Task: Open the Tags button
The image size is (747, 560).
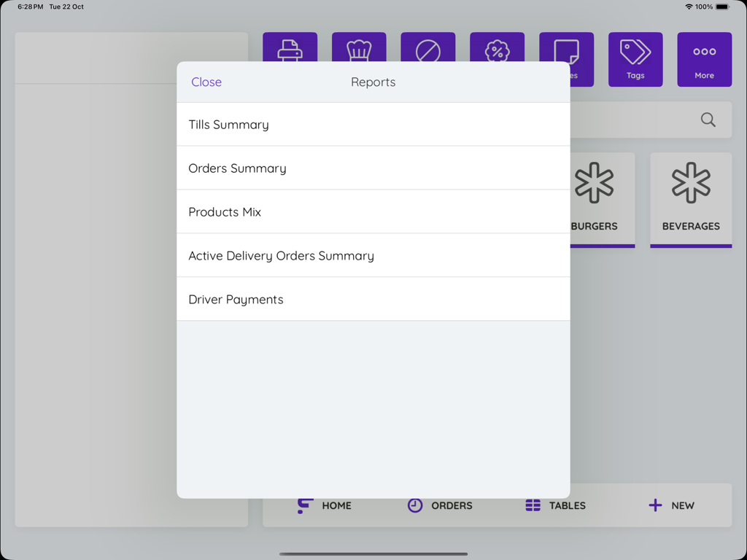Action: click(635, 59)
